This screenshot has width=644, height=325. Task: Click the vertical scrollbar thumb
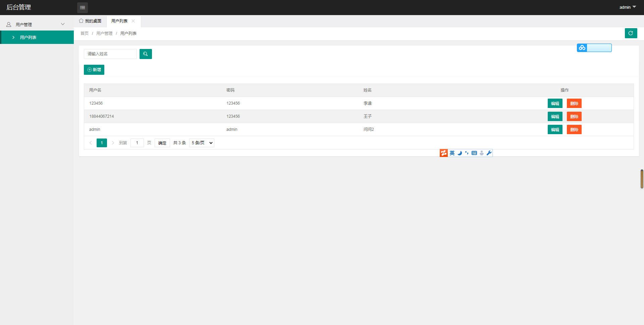tap(642, 179)
